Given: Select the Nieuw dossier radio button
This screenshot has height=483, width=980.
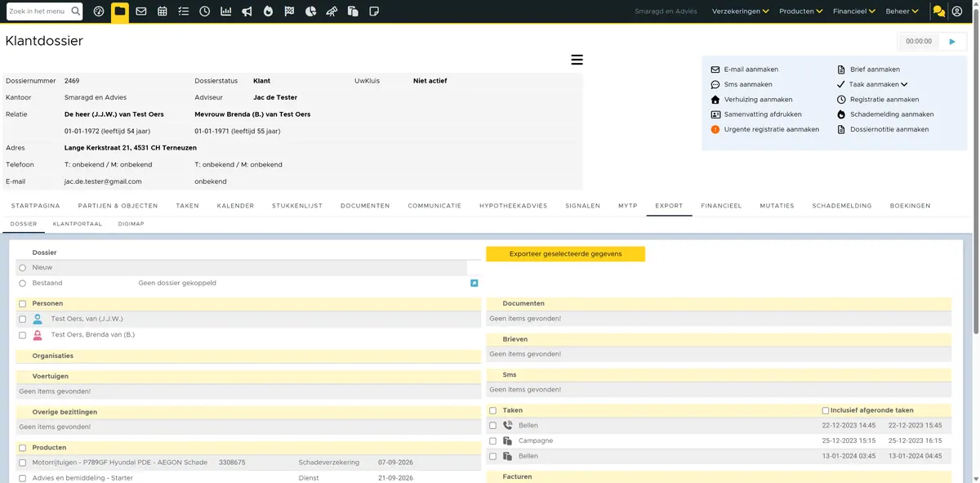Looking at the screenshot, I should pos(23,267).
